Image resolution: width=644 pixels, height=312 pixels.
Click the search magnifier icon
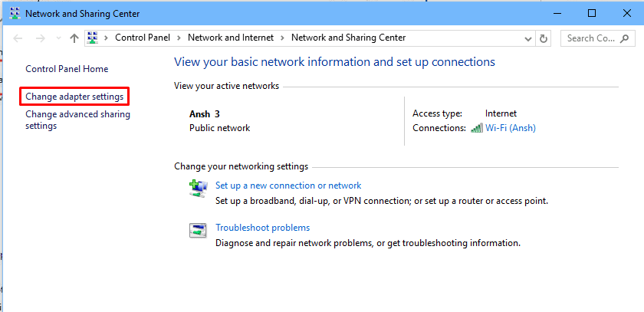[x=624, y=38]
